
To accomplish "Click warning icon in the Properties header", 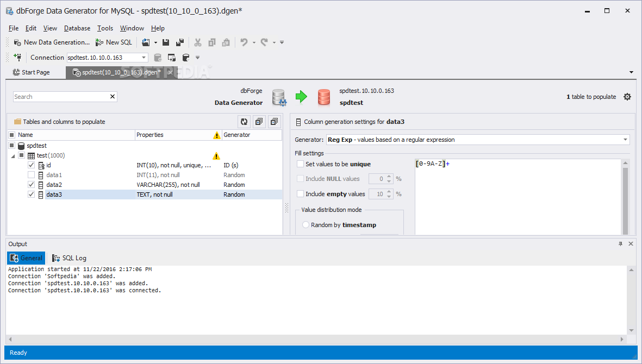I will point(216,135).
